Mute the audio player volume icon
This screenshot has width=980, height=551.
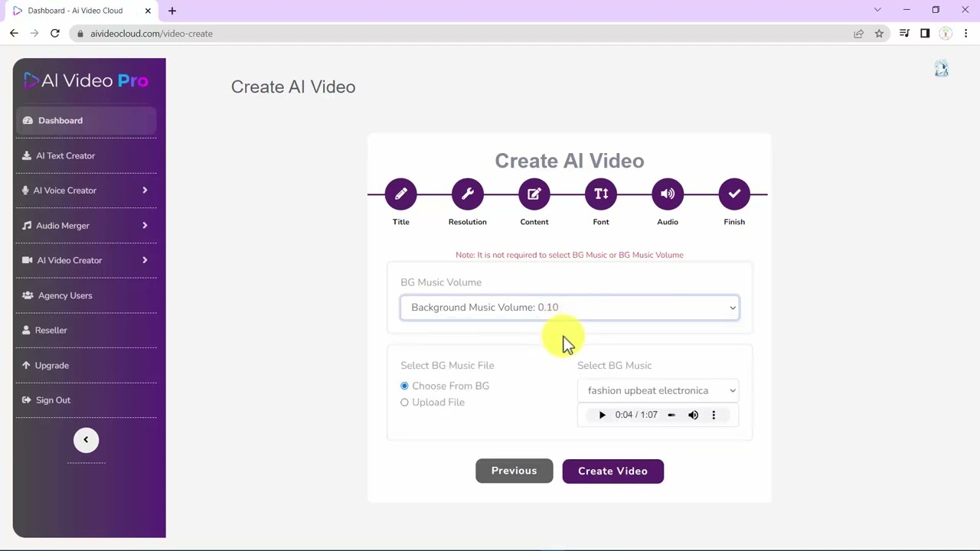click(693, 415)
